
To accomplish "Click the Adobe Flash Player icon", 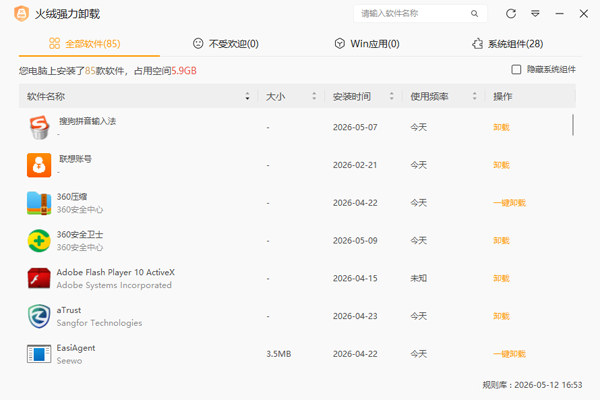I will pyautogui.click(x=39, y=278).
